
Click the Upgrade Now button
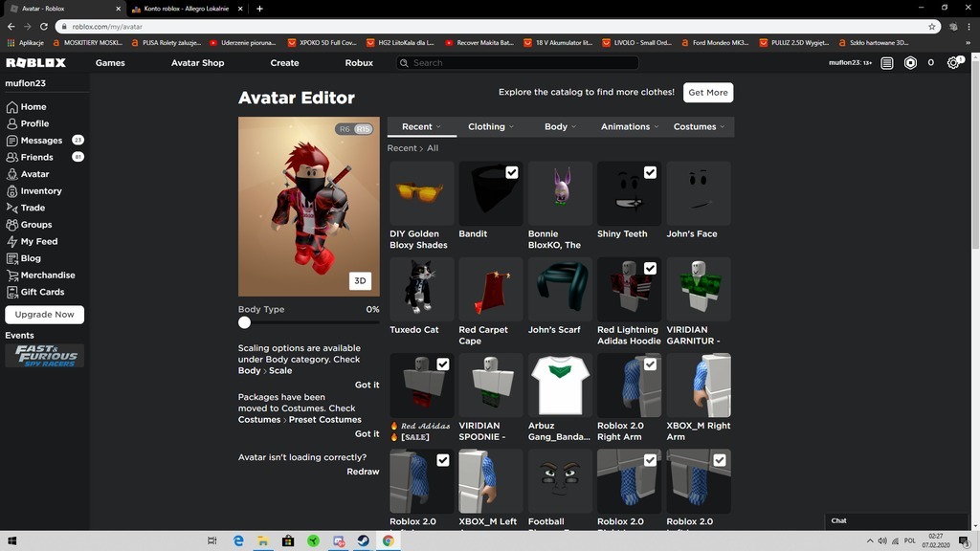click(x=44, y=315)
